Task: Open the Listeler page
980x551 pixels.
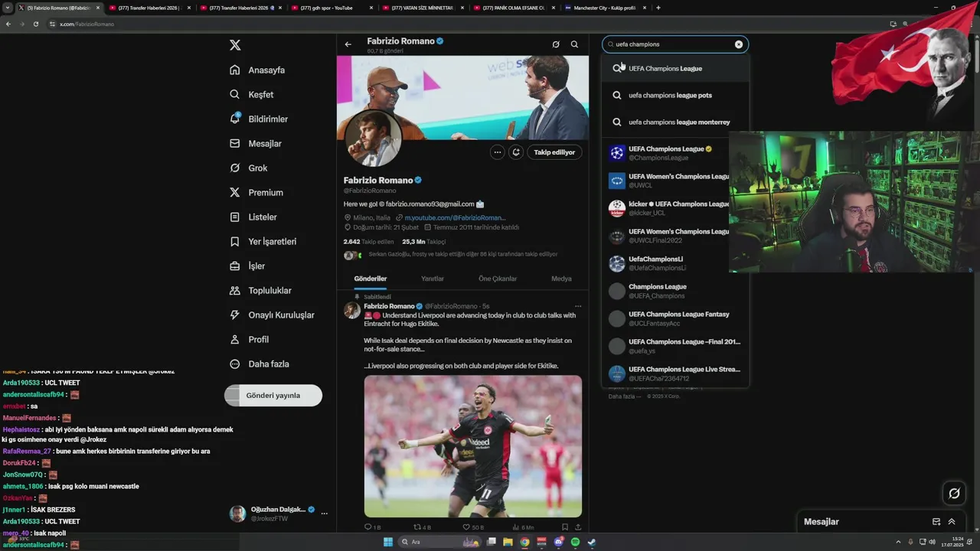Action: (x=253, y=217)
